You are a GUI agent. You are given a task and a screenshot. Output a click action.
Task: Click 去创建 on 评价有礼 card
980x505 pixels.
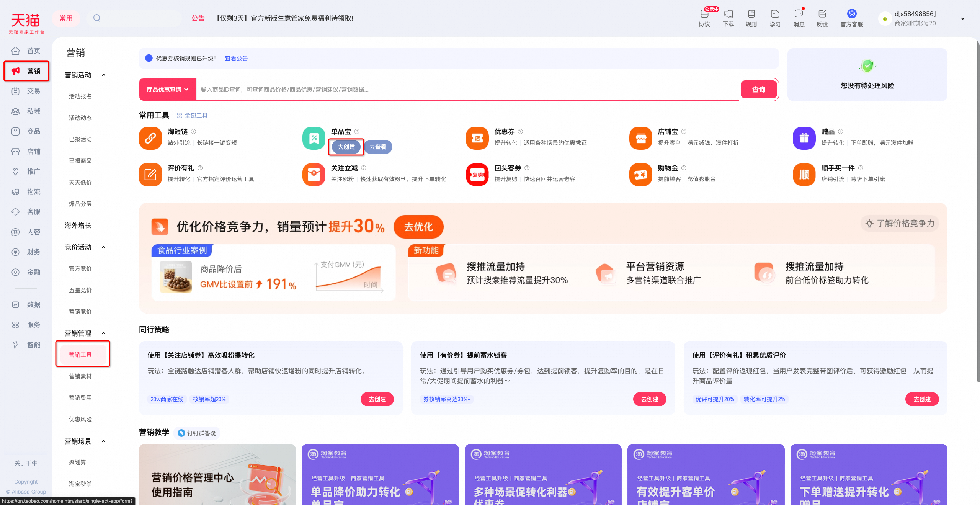pyautogui.click(x=922, y=399)
